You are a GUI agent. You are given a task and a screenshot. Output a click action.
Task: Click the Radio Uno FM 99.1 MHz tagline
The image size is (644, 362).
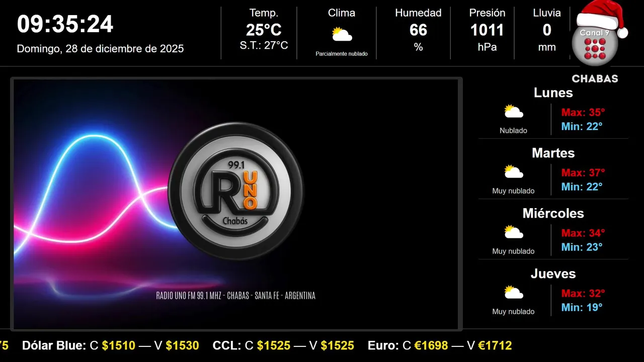click(236, 296)
